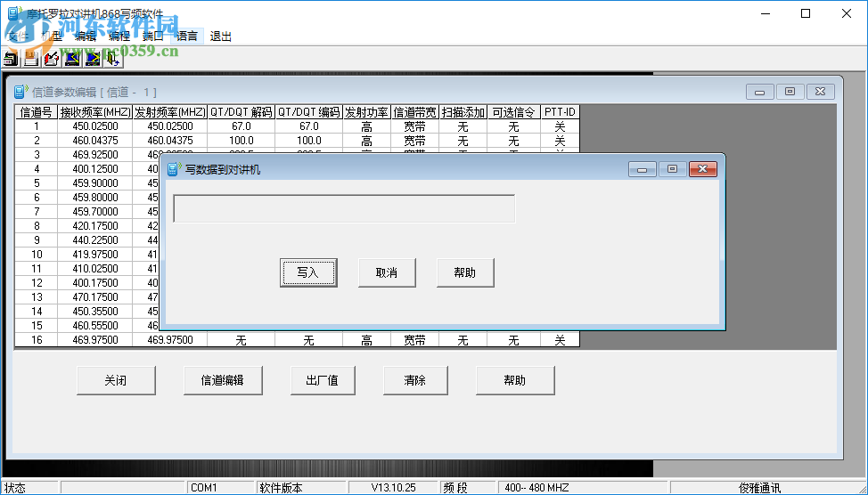The height and width of the screenshot is (495, 868).
Task: Click the write progress bar in dialog
Action: pos(344,208)
